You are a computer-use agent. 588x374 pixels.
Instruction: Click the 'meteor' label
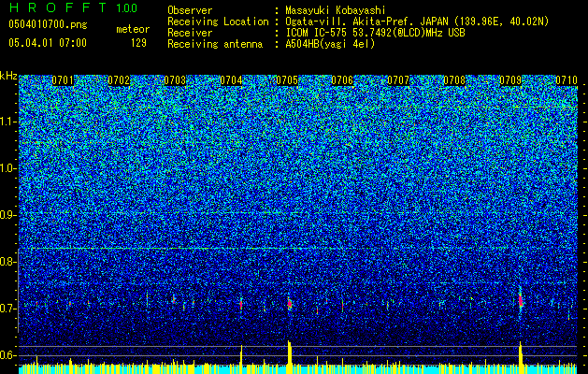coord(133,29)
